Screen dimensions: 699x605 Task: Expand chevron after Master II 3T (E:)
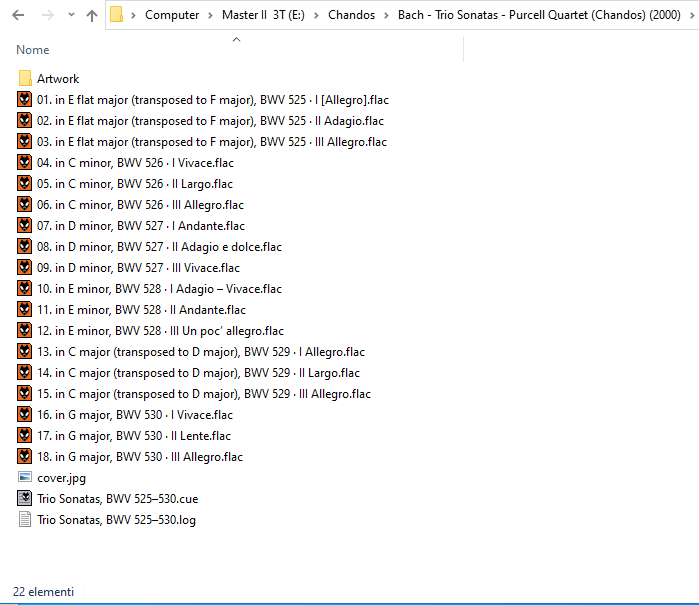click(316, 16)
